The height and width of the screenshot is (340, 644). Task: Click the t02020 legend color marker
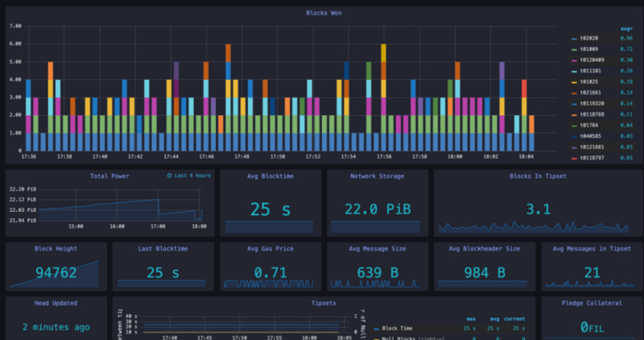click(574, 39)
